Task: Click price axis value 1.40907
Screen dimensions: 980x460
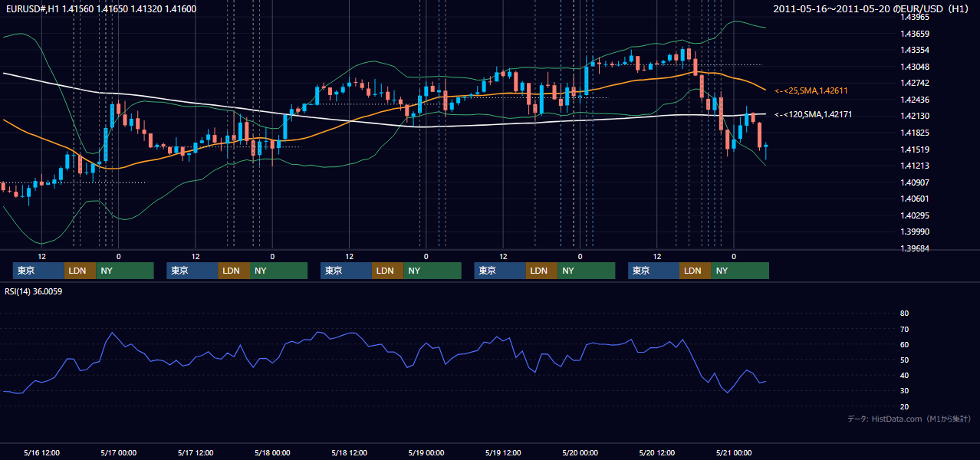Action: [x=915, y=182]
